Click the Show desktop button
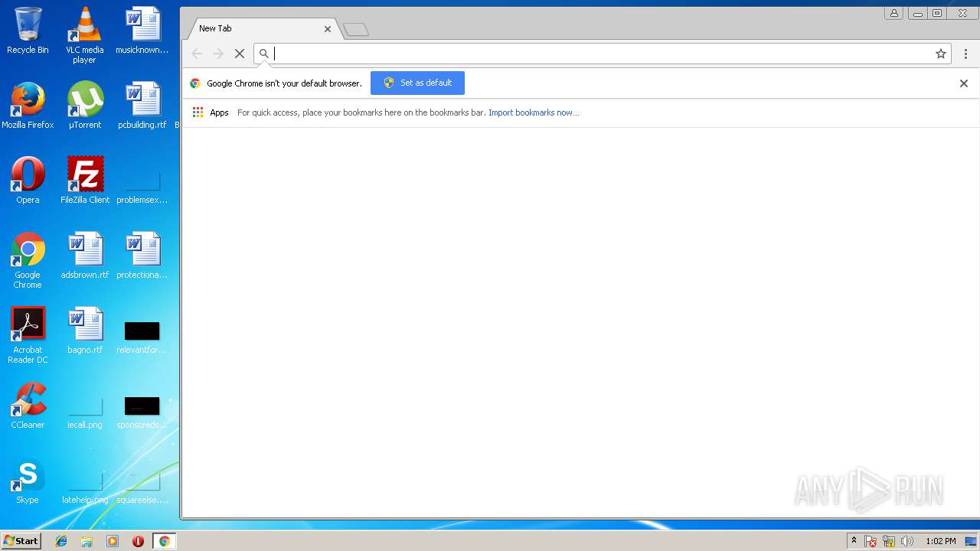 [x=972, y=541]
